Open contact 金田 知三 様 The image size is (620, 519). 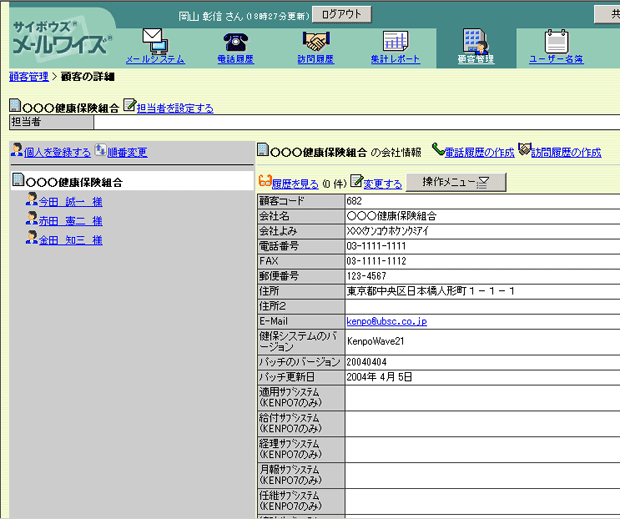tap(71, 240)
